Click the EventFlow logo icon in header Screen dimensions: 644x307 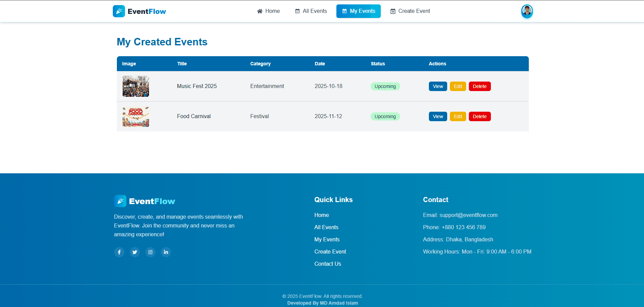tap(119, 11)
